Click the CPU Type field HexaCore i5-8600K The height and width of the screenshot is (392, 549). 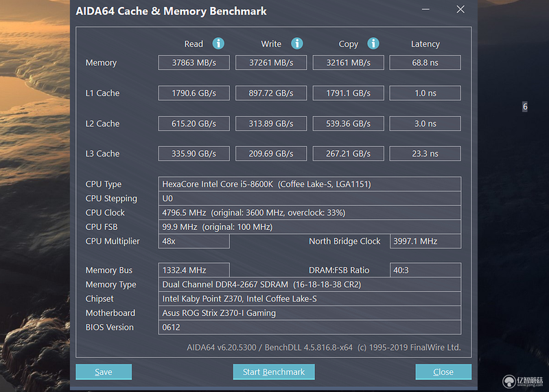tap(309, 184)
